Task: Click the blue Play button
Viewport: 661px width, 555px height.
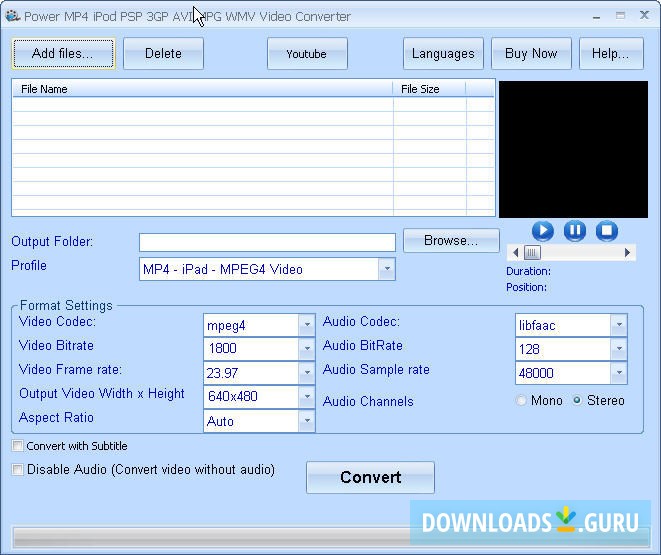Action: coord(542,231)
